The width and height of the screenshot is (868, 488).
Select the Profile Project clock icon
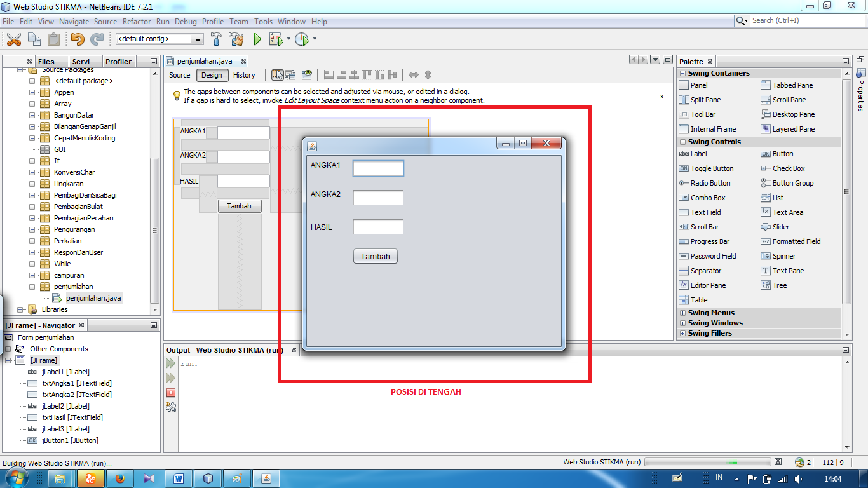click(x=299, y=39)
